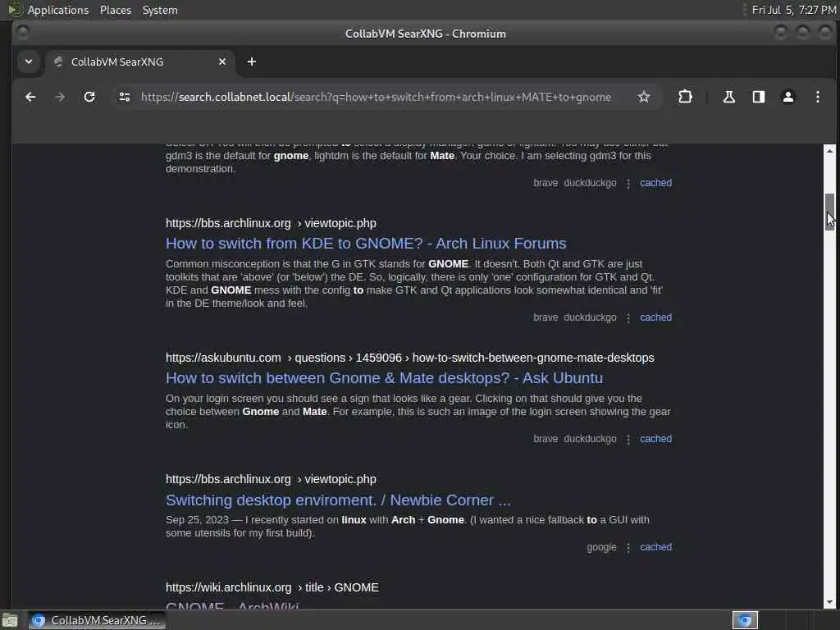
Task: Open 'Switching desktop enviroment. / Newbie Corner' result
Action: tap(338, 500)
